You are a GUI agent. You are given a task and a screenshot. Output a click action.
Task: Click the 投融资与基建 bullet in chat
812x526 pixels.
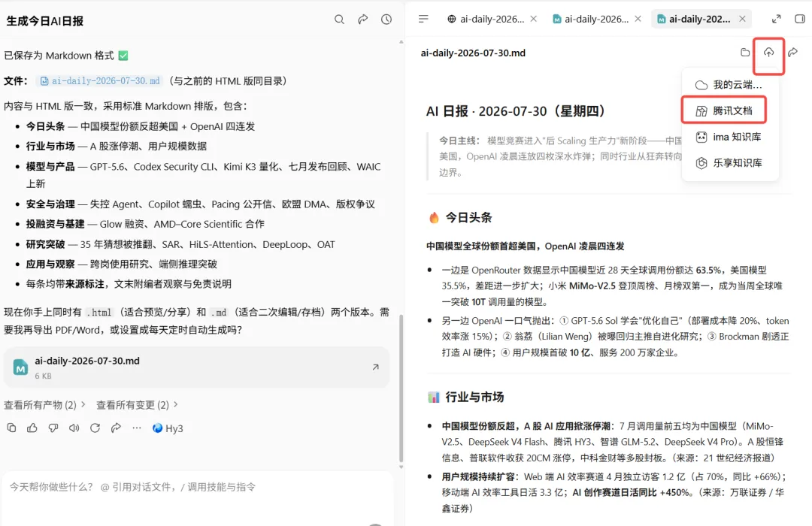point(145,224)
